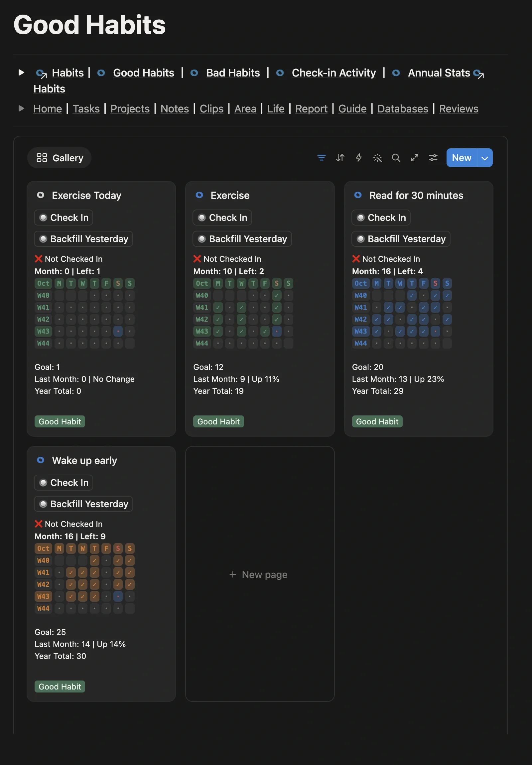The width and height of the screenshot is (532, 765).
Task: Open the New button dropdown arrow
Action: (485, 158)
